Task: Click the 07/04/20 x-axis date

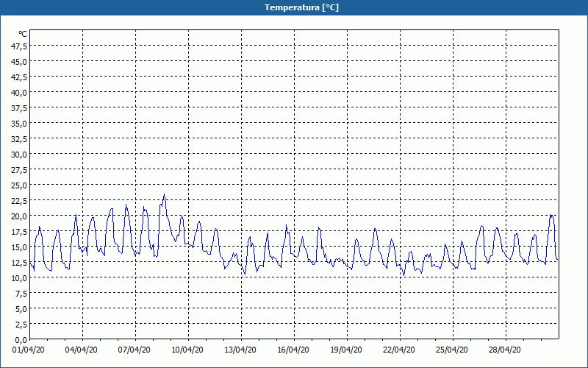Action: pyautogui.click(x=135, y=350)
